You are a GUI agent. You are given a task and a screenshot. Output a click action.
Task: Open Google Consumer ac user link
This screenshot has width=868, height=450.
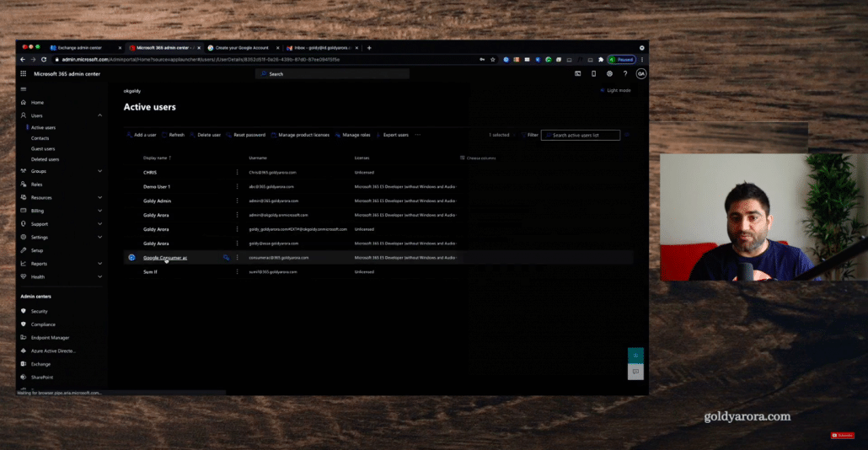(x=165, y=258)
